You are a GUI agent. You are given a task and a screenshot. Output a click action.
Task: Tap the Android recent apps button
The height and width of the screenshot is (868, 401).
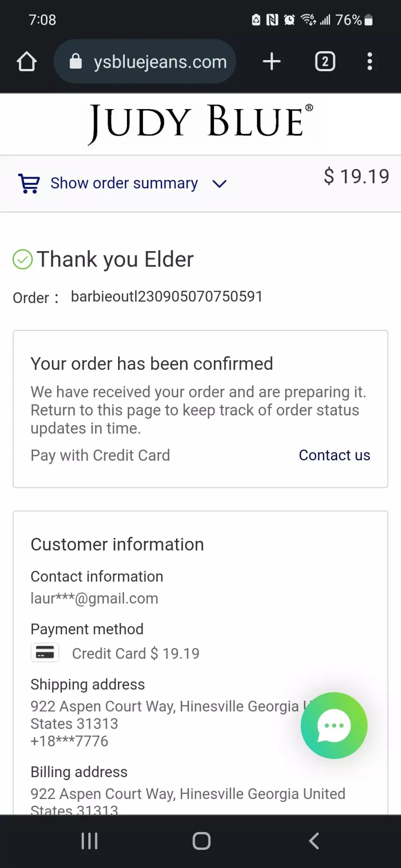(x=90, y=841)
